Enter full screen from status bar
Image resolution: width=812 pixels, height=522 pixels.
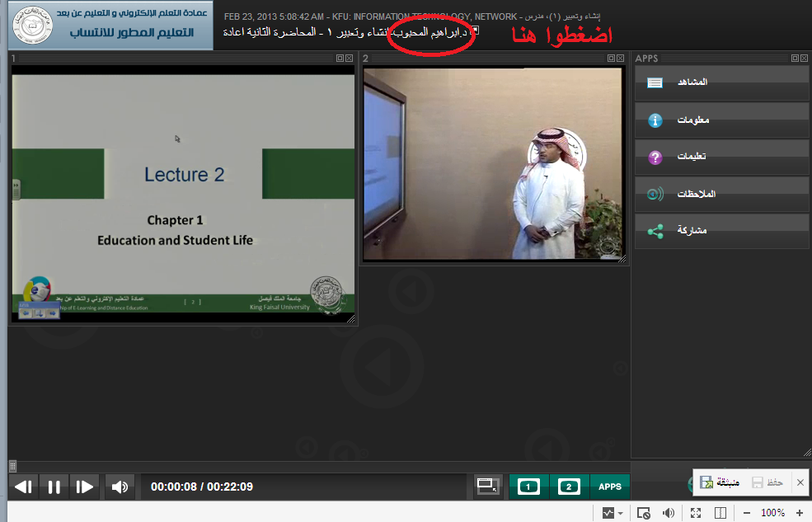click(696, 513)
